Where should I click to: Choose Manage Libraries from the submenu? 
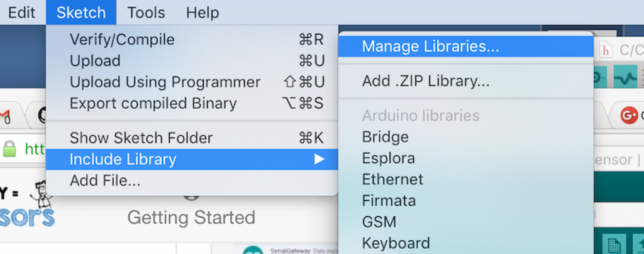coord(430,47)
